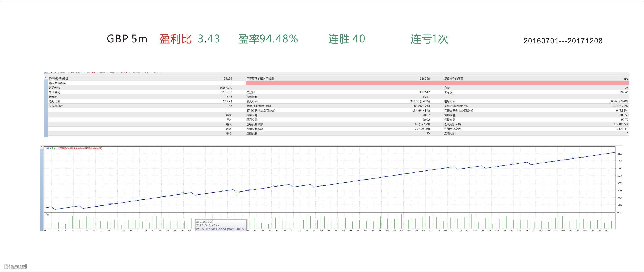Select the 'GBP 5m' heading text
The image size is (644, 272).
[127, 39]
